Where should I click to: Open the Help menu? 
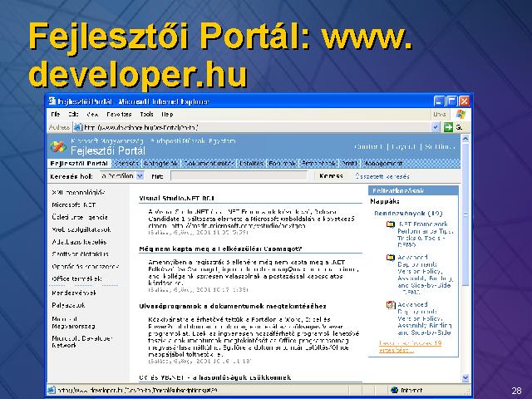tap(167, 115)
